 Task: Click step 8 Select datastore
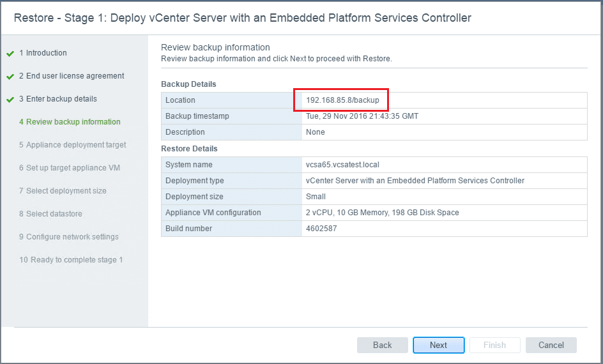(50, 214)
